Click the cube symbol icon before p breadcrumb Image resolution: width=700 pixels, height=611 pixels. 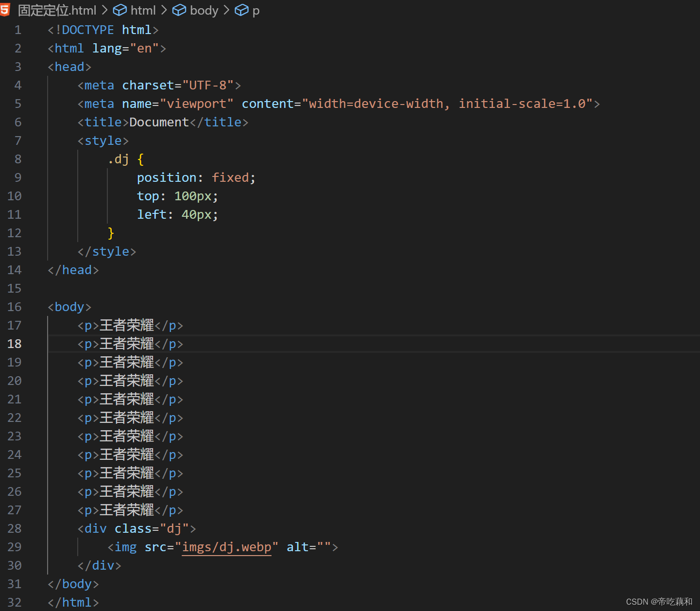(x=241, y=10)
